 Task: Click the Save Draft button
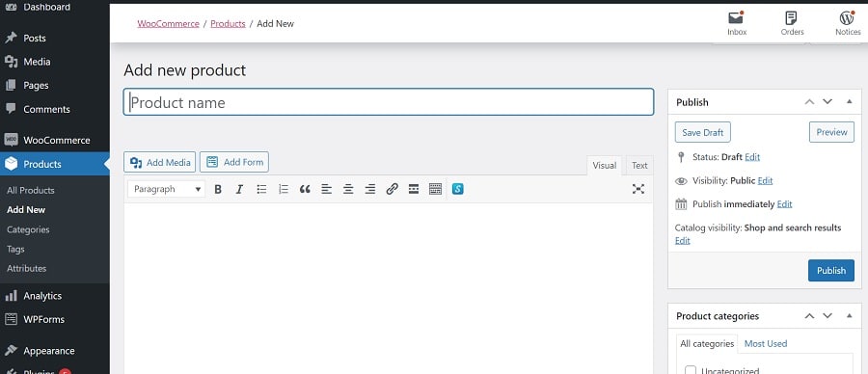(x=702, y=132)
